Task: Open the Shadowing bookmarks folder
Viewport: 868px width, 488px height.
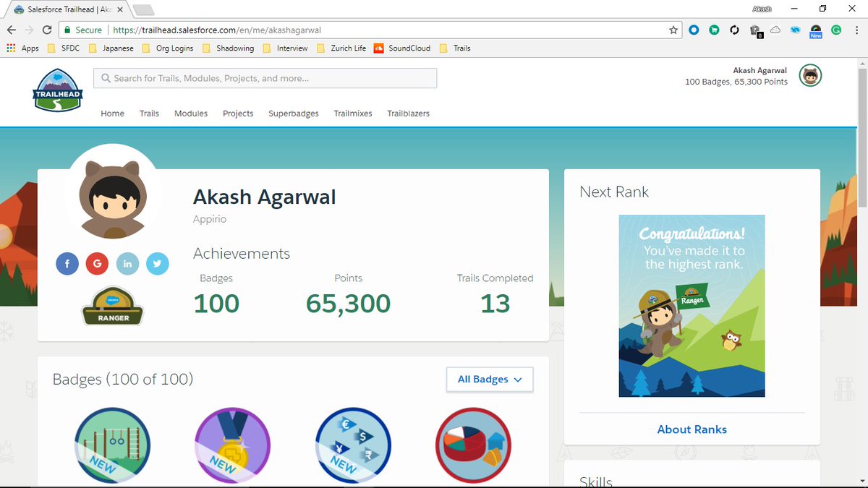Action: (x=229, y=48)
